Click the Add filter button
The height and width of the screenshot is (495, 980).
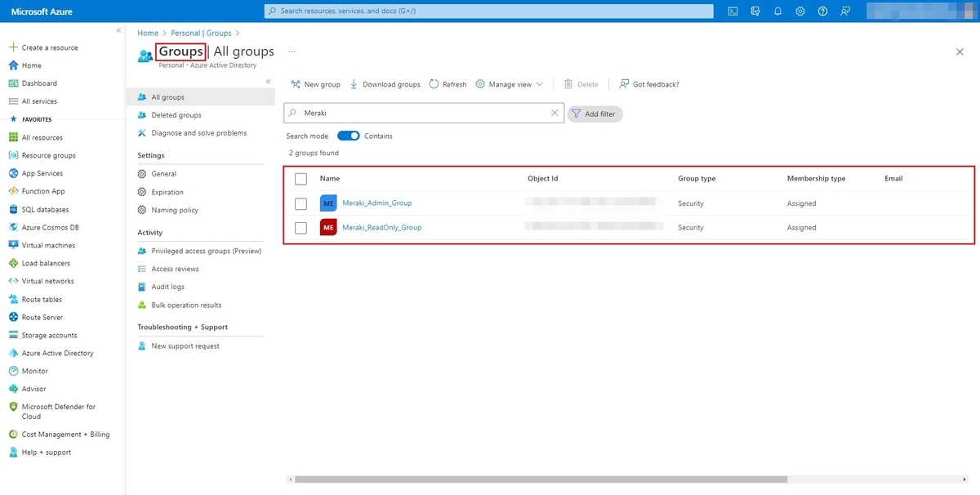coord(595,114)
